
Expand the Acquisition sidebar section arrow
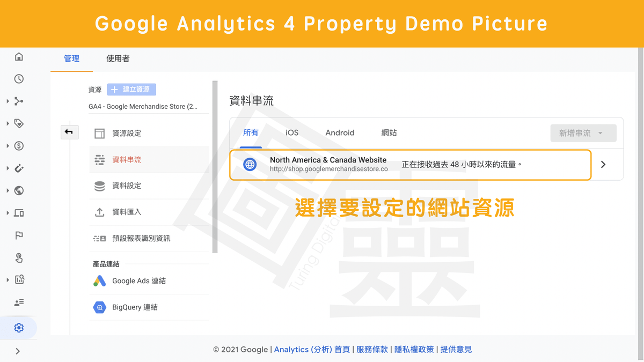[x=8, y=101]
